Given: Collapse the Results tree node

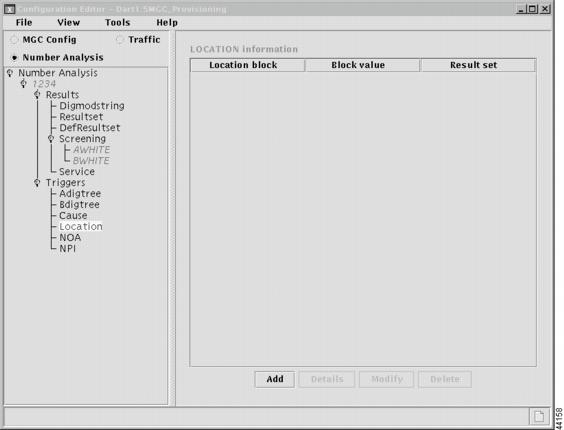Looking at the screenshot, I should pos(37,95).
